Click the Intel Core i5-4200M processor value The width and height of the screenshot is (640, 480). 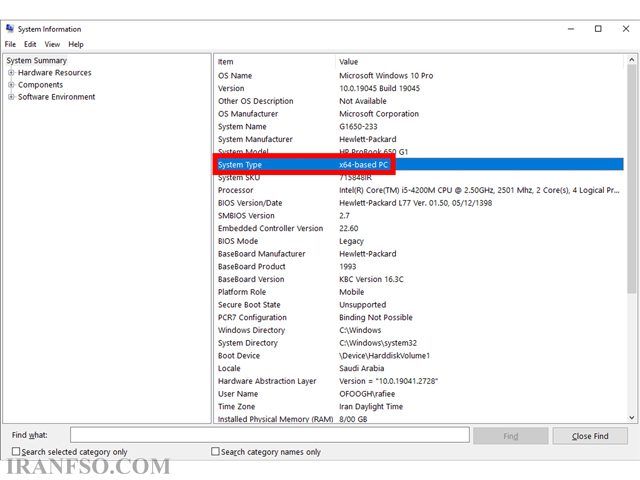(479, 190)
